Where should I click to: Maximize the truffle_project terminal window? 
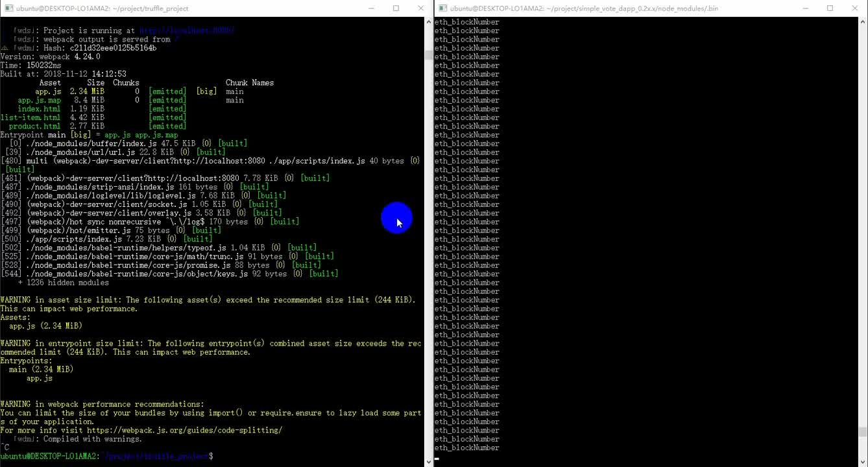coord(396,8)
